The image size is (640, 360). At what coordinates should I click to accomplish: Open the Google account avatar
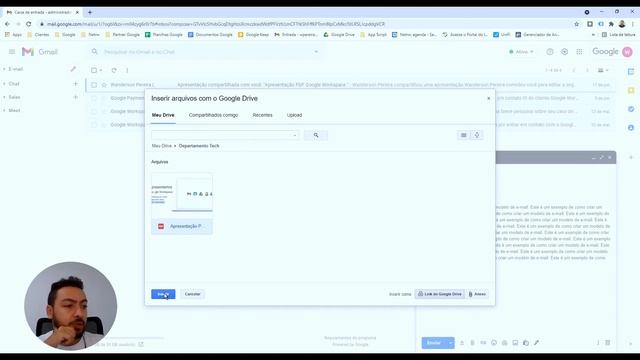627,52
